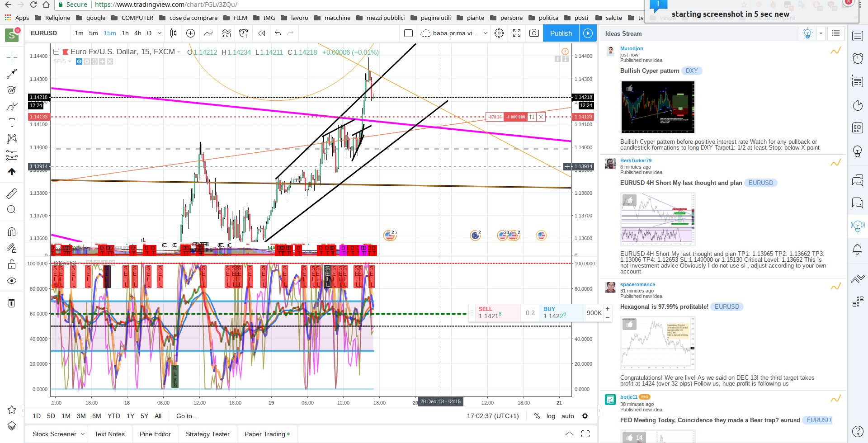Screen dimensions: 868x443
Task: Enter fullscreen mode from toolbar
Action: (x=517, y=33)
